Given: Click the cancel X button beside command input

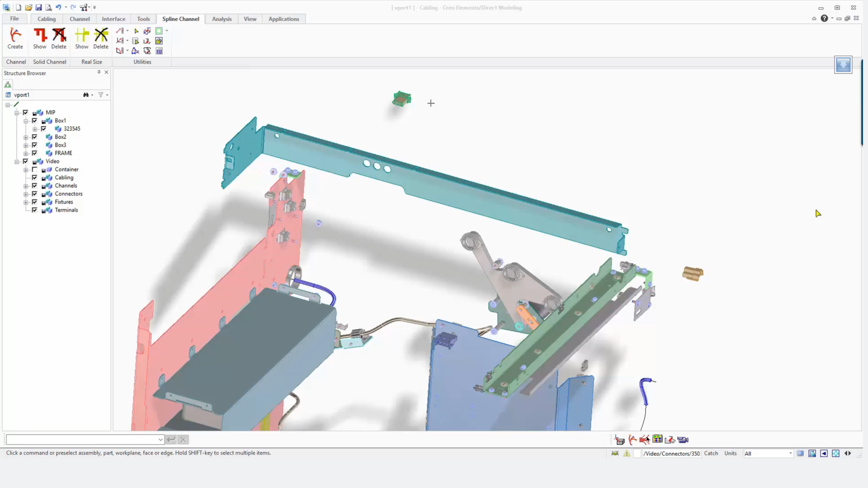Looking at the screenshot, I should (x=183, y=439).
